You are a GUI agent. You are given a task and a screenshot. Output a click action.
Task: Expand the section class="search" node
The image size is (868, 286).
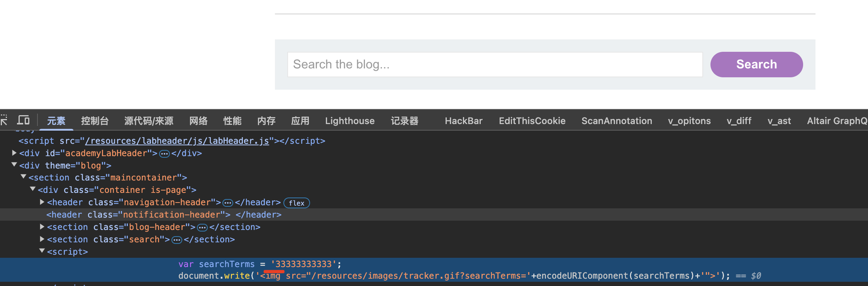42,239
